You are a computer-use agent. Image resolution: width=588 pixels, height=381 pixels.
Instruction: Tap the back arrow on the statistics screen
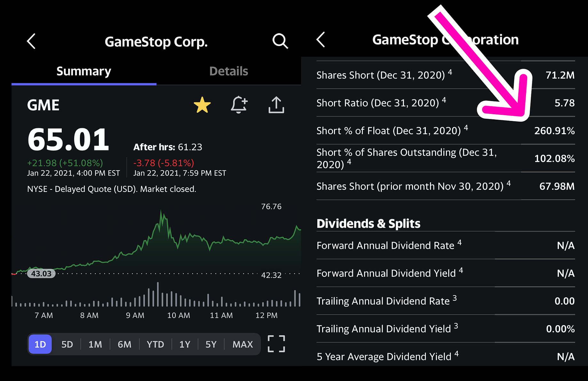pyautogui.click(x=321, y=39)
